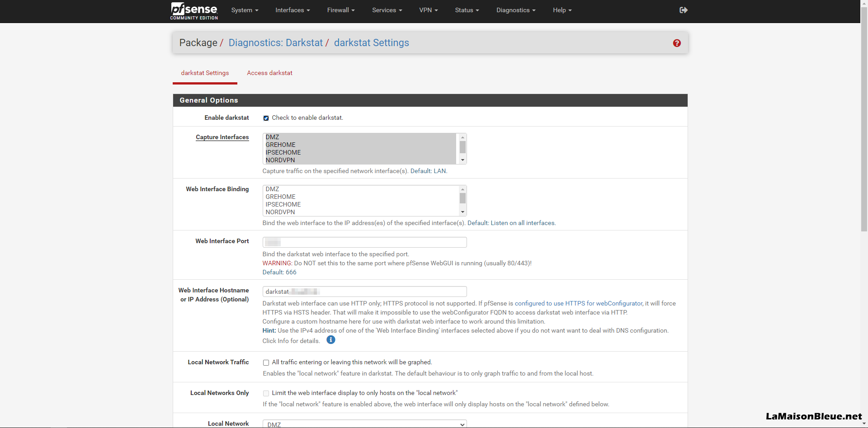
Task: Click the Capture Interfaces list scroll-down arrow
Action: [x=462, y=160]
